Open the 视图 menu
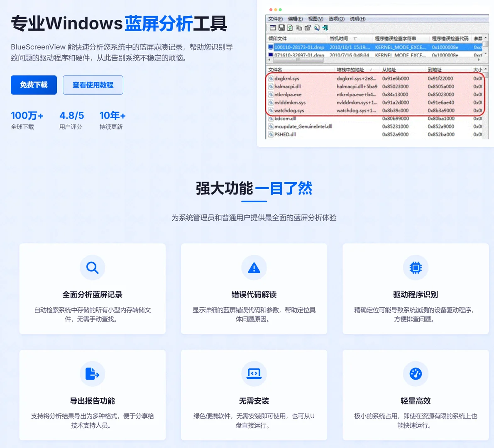 [315, 19]
